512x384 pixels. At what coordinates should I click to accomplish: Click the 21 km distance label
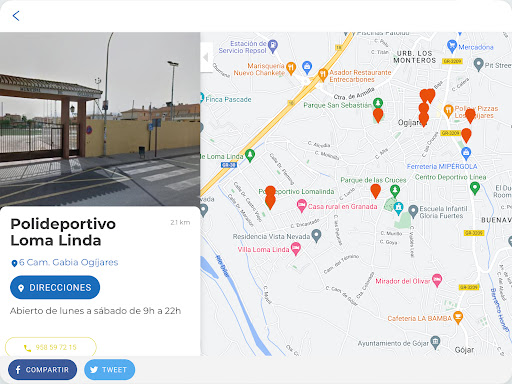180,222
